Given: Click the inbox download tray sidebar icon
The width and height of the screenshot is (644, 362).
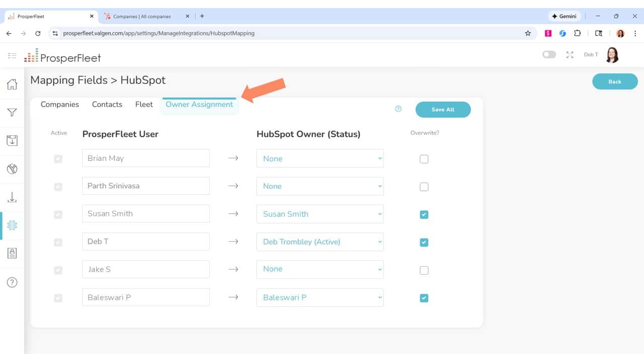Looking at the screenshot, I should tap(12, 140).
